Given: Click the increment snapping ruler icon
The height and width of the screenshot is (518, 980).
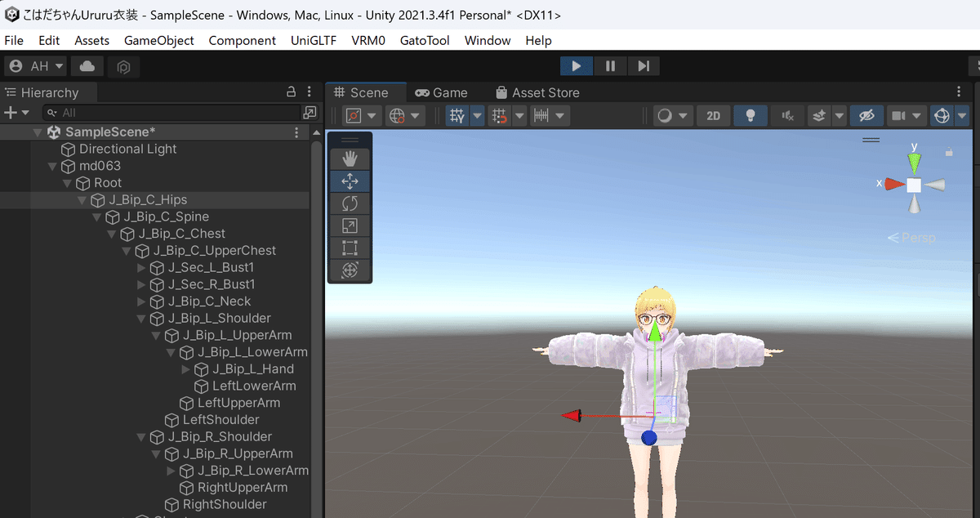Looking at the screenshot, I should pos(541,116).
